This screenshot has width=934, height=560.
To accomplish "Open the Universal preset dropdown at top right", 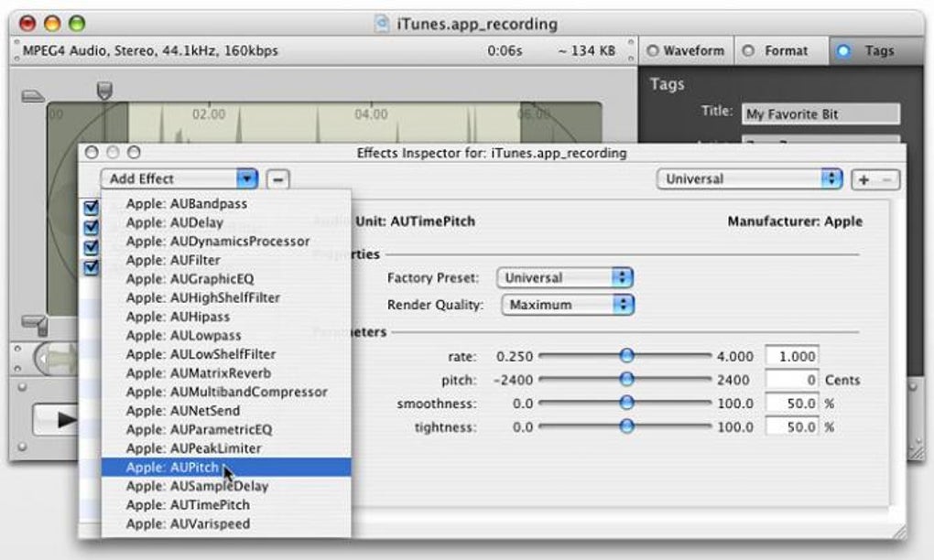I will (749, 178).
